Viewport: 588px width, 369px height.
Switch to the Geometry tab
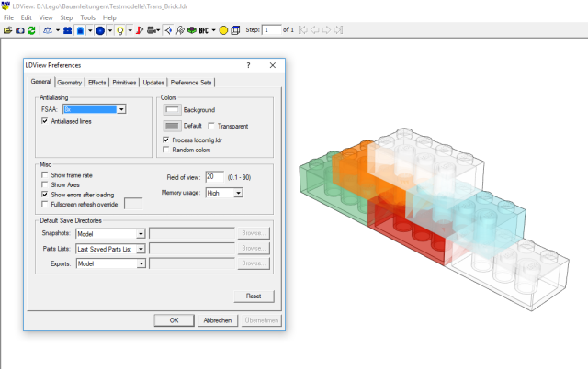click(x=70, y=83)
